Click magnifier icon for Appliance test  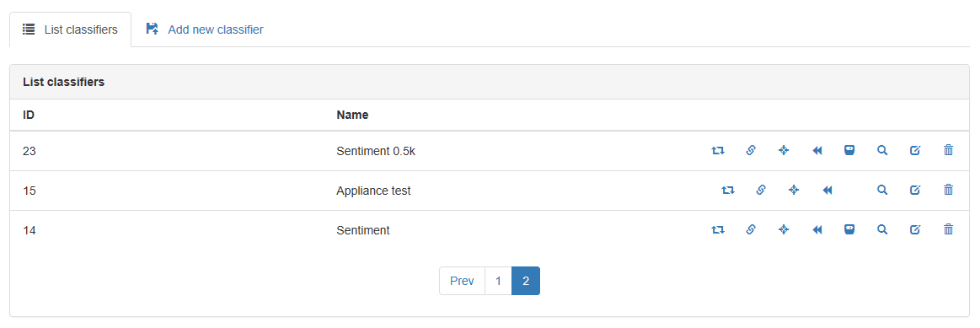[x=882, y=191]
